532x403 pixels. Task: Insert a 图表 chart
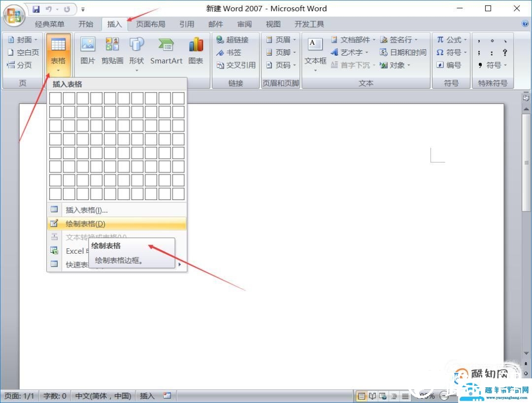(x=196, y=51)
